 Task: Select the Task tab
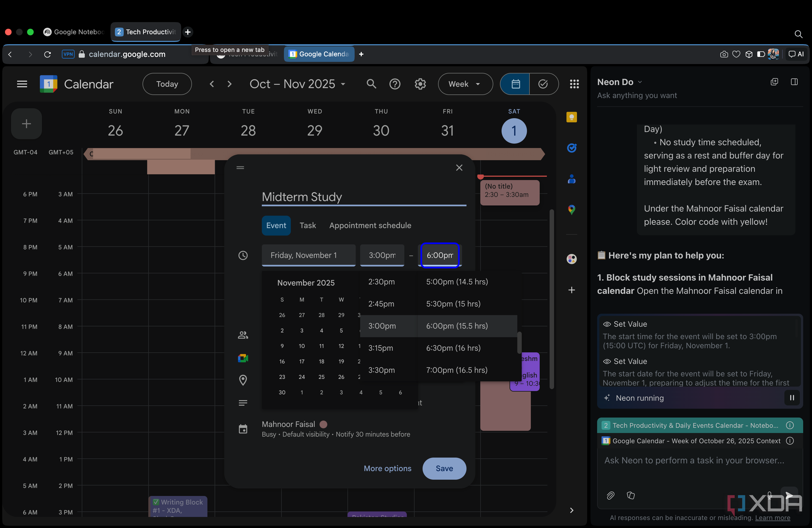tap(307, 225)
